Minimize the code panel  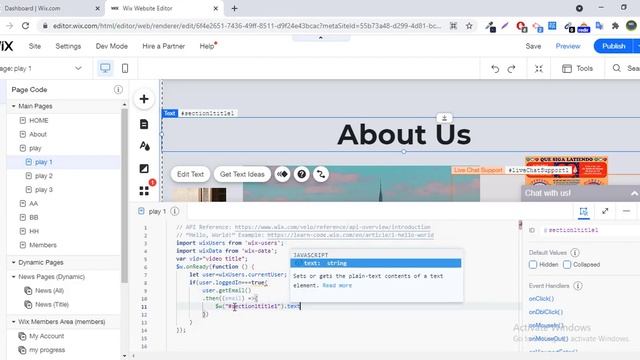coord(627,211)
